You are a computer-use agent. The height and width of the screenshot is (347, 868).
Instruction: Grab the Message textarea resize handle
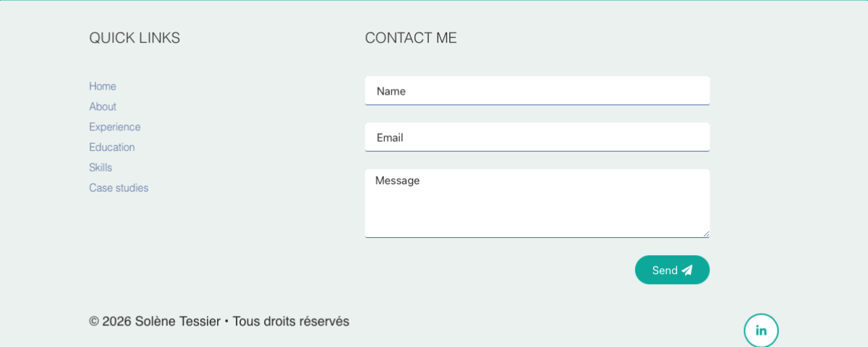(706, 234)
